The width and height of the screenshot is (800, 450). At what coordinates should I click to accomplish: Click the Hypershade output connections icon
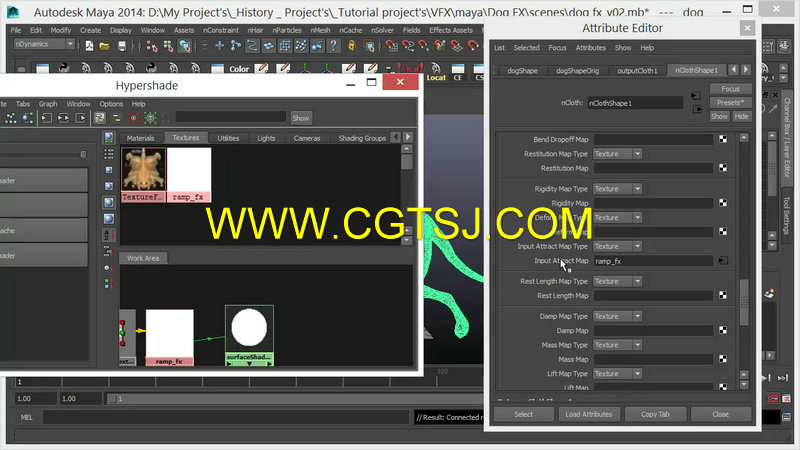click(x=81, y=118)
